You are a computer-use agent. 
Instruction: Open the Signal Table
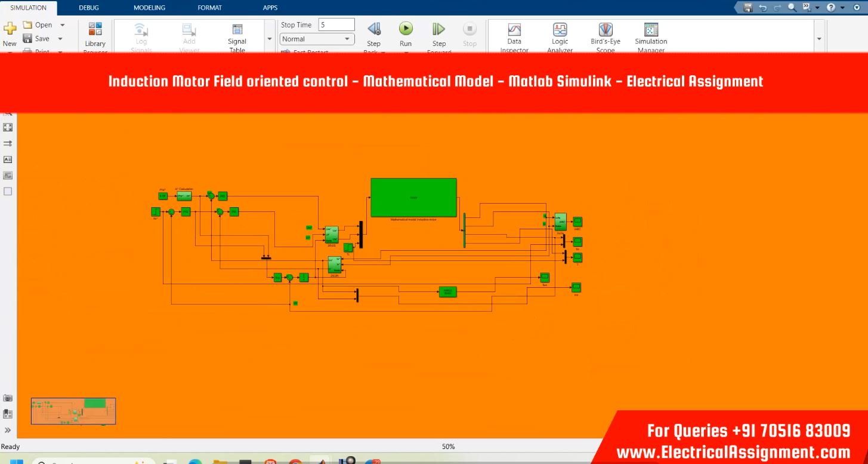[x=237, y=38]
